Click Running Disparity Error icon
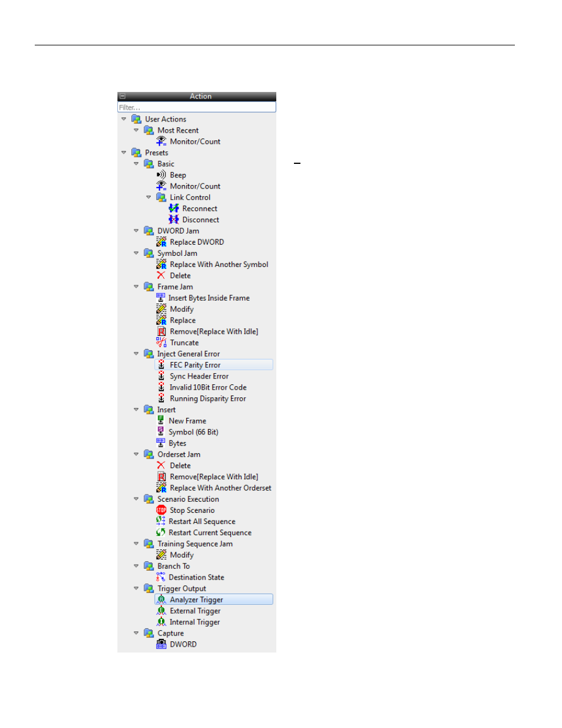 tap(161, 399)
